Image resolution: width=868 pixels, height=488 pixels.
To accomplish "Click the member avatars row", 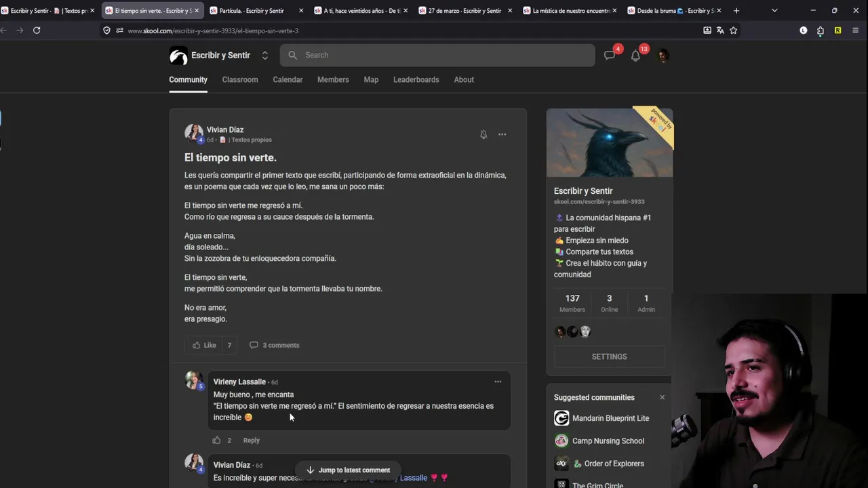I will pyautogui.click(x=573, y=331).
